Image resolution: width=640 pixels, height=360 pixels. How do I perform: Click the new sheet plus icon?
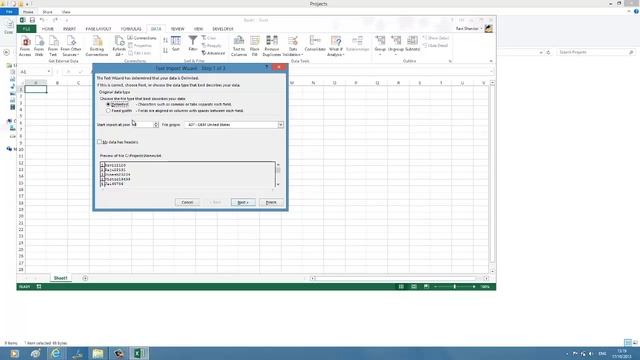[x=85, y=278]
